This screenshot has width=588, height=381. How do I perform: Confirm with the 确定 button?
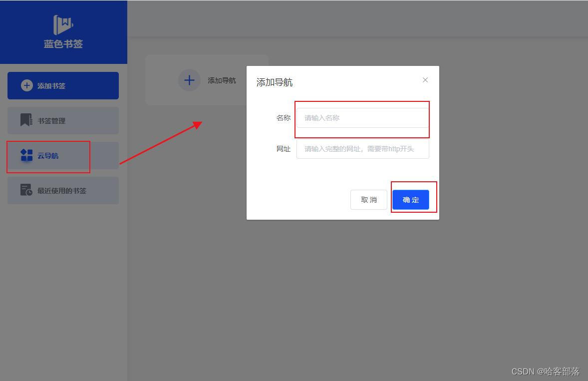411,200
